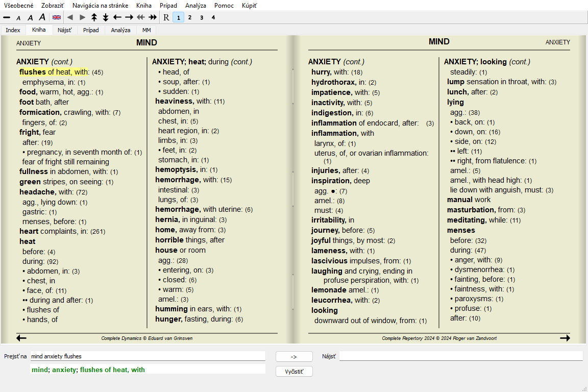
Task: Toggle remedy grade level 3 button
Action: tap(202, 17)
